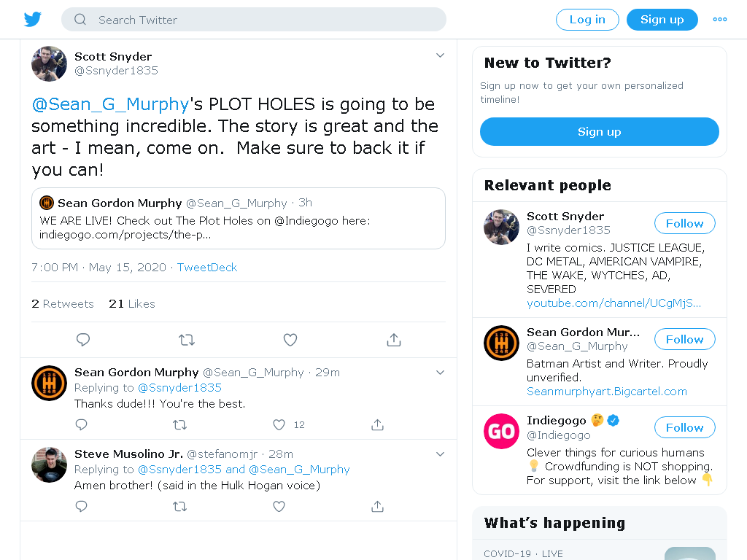747x560 pixels.
Task: Reply to Steve Musolino Jr.'s tweet
Action: (82, 506)
